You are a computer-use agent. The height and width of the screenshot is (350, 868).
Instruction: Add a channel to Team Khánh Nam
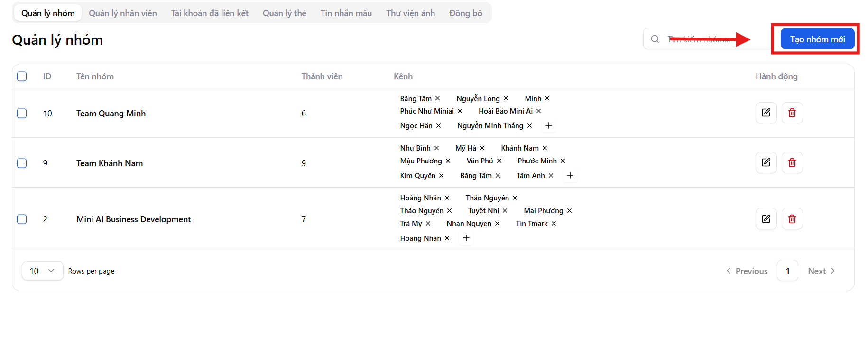pyautogui.click(x=570, y=175)
